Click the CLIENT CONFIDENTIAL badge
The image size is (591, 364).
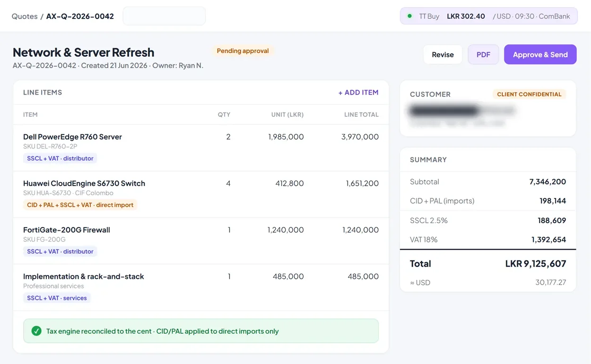(x=529, y=94)
